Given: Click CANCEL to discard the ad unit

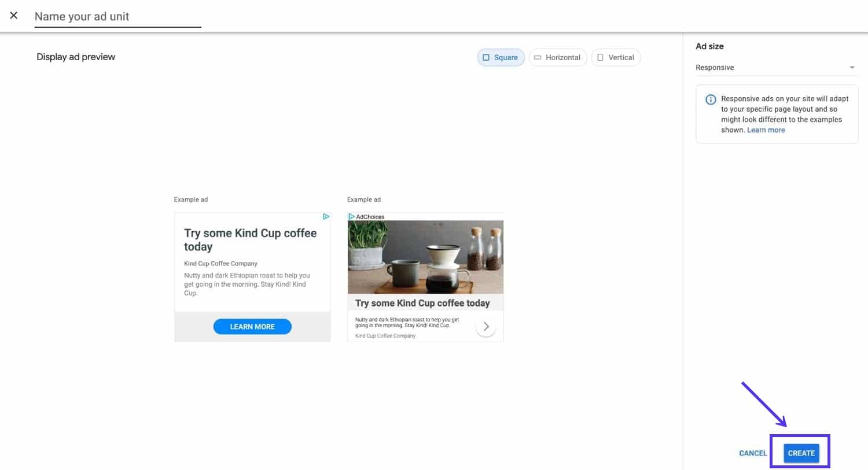Looking at the screenshot, I should click(x=752, y=453).
